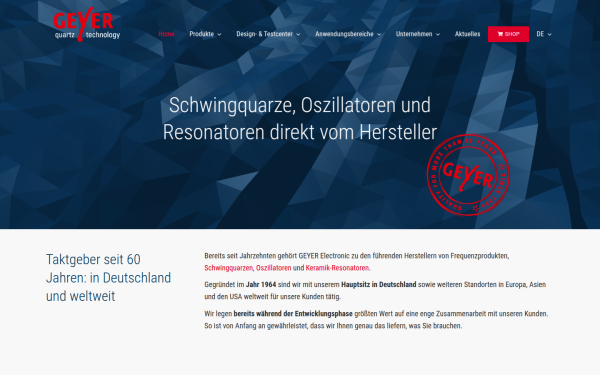Click bold text bereits während der Entwicklungsphase
The height and width of the screenshot is (375, 600).
tap(293, 314)
